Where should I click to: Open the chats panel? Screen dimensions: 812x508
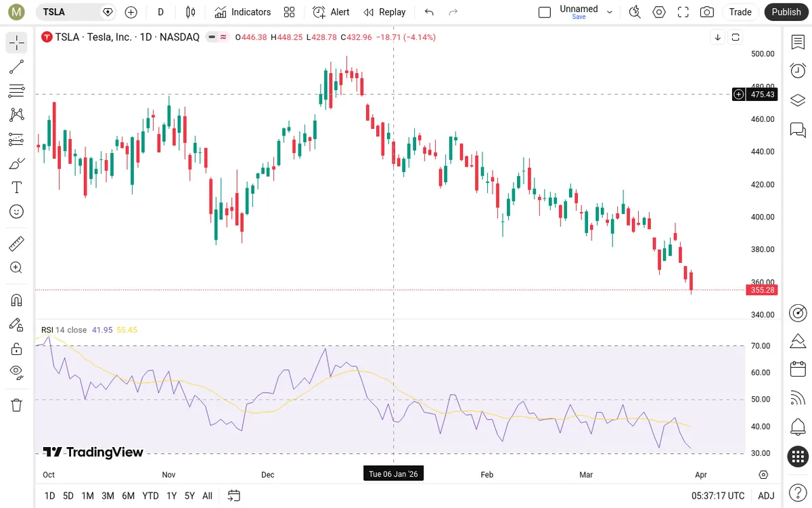pyautogui.click(x=798, y=129)
